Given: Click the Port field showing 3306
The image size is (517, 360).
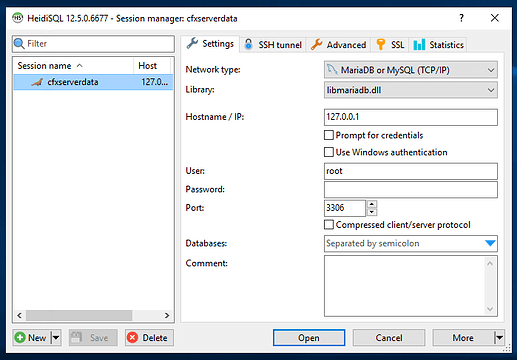Looking at the screenshot, I should 345,208.
